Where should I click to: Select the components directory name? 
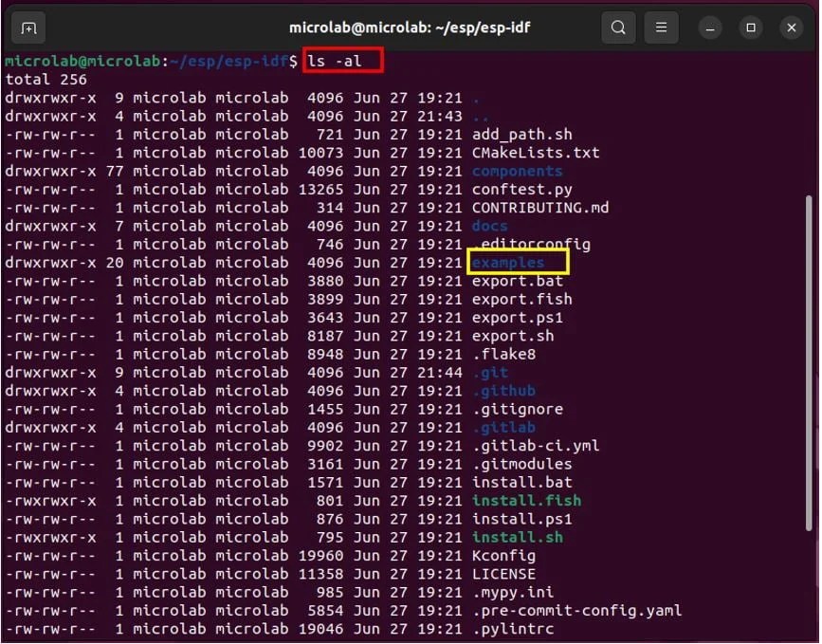520,171
